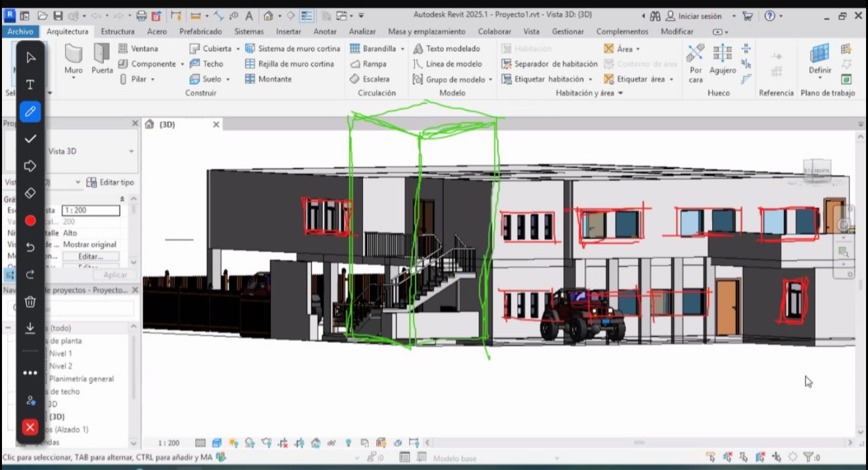This screenshot has width=868, height=470.
Task: Click the view scale field showing 1 : 200
Action: point(91,211)
